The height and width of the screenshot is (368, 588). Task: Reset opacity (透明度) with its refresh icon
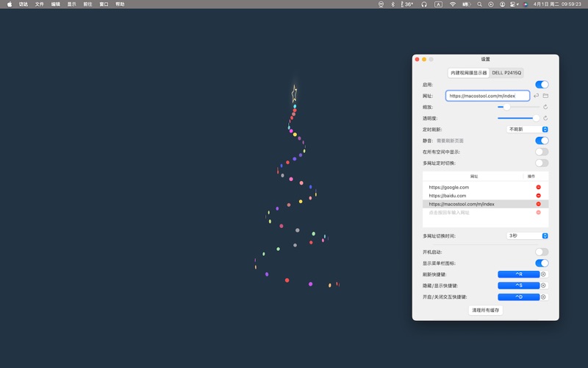pos(545,118)
